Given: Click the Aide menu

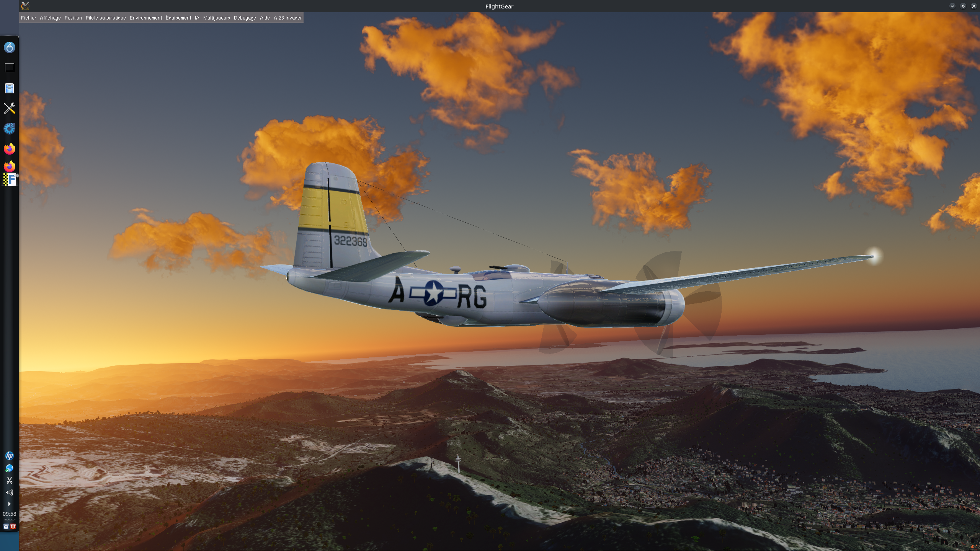Looking at the screenshot, I should click(265, 18).
